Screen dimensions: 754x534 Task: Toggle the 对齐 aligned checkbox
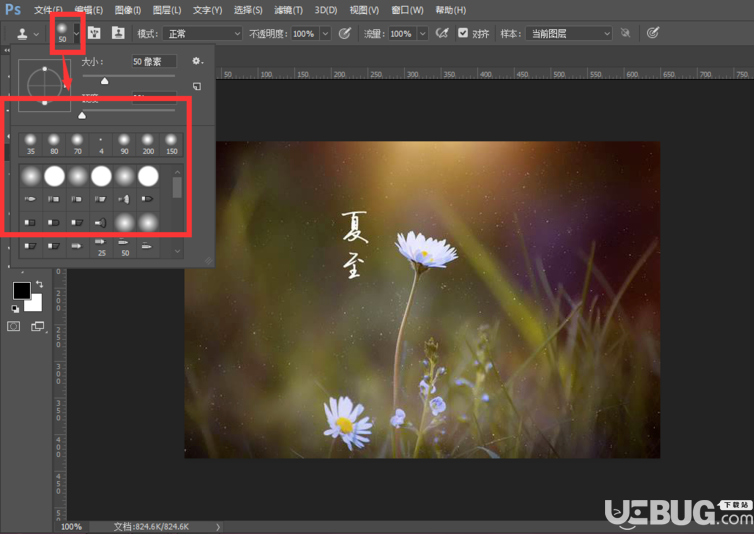[463, 33]
